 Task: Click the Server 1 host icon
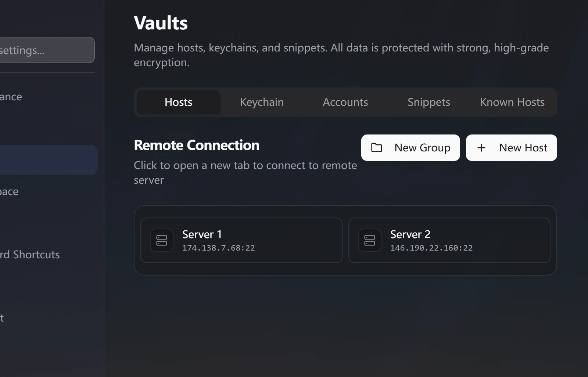161,240
